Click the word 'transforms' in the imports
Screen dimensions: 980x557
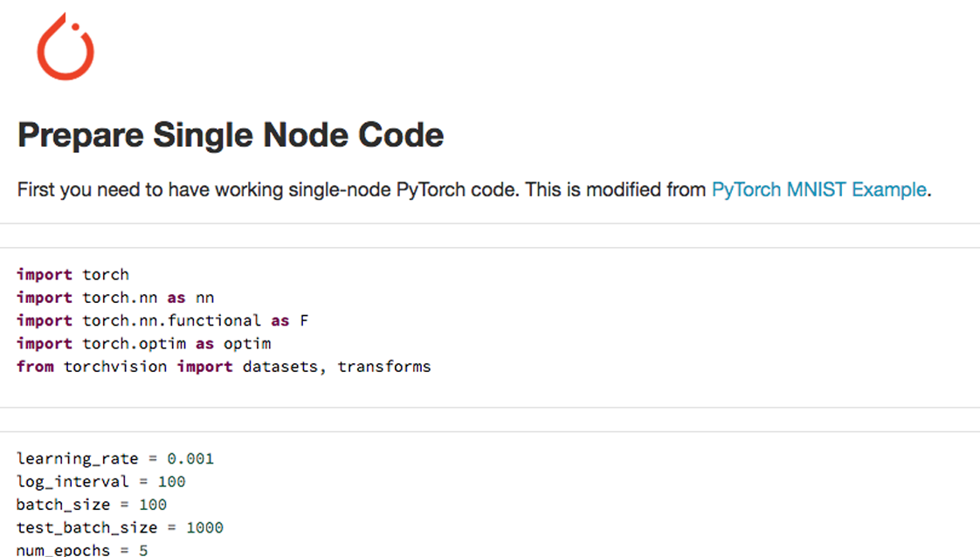384,367
